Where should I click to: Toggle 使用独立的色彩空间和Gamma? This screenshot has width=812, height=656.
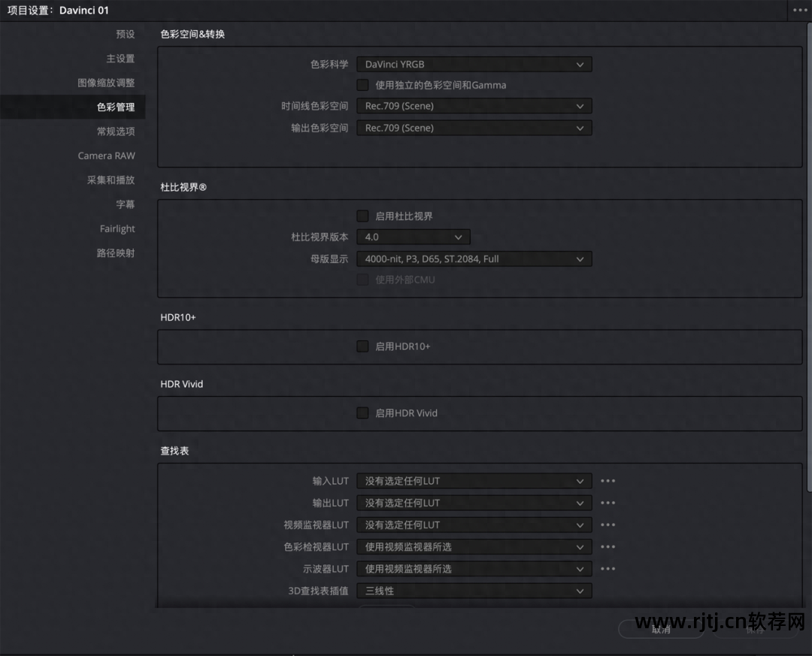point(362,85)
